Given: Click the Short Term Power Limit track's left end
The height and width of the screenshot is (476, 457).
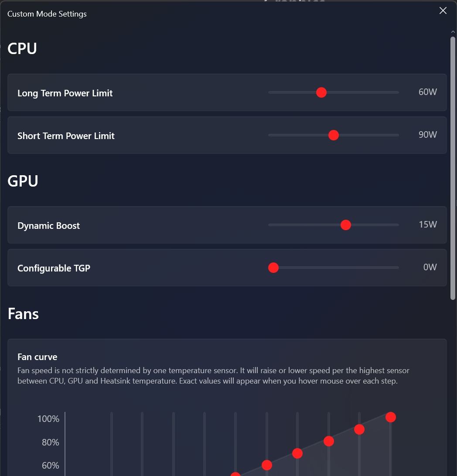Looking at the screenshot, I should pos(270,135).
